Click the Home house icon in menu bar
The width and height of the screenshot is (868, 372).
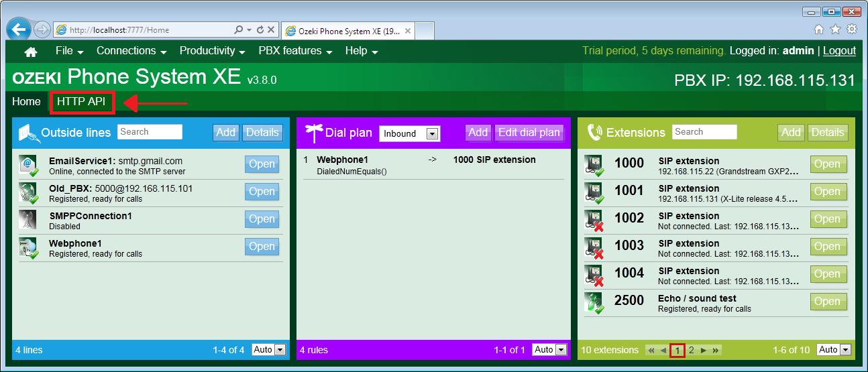tap(31, 52)
